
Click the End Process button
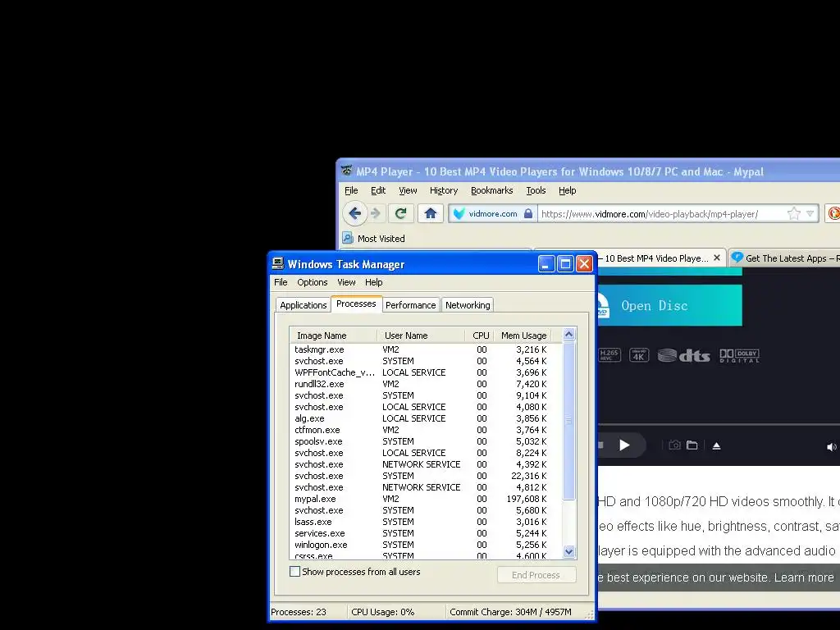click(536, 575)
